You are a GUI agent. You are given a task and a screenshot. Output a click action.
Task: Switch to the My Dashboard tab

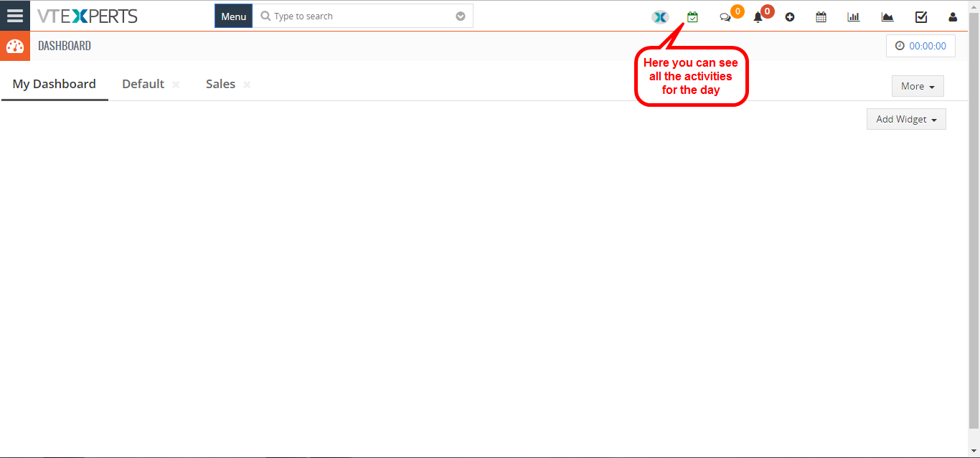point(55,84)
